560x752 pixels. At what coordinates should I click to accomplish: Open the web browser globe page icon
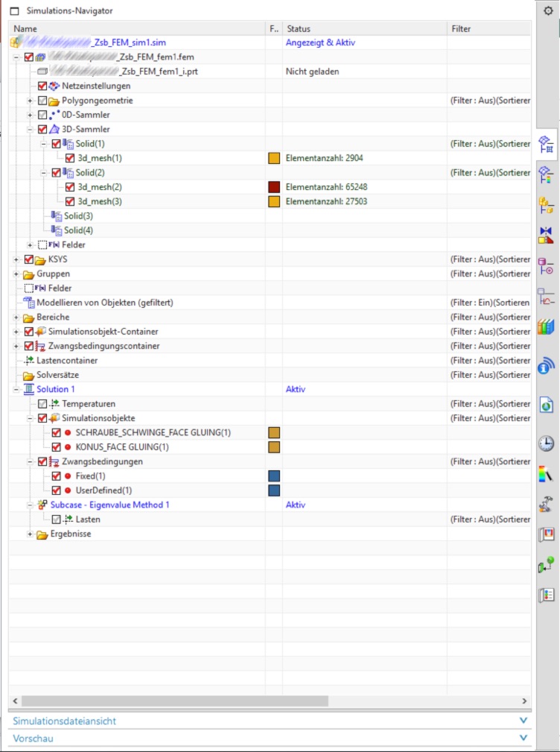pyautogui.click(x=546, y=405)
